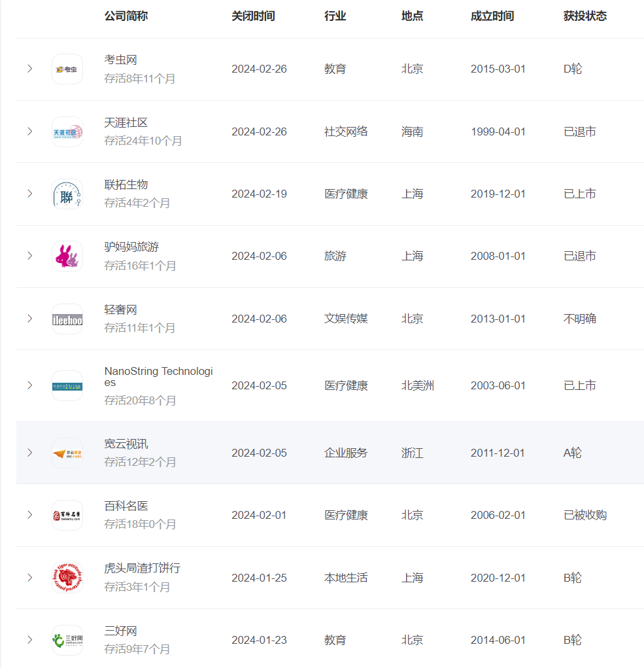
Task: Expand the 联拓生物 row details
Action: point(30,194)
